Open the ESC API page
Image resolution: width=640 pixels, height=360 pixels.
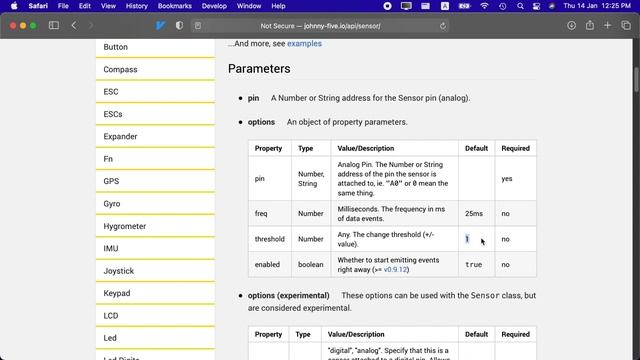click(x=156, y=92)
